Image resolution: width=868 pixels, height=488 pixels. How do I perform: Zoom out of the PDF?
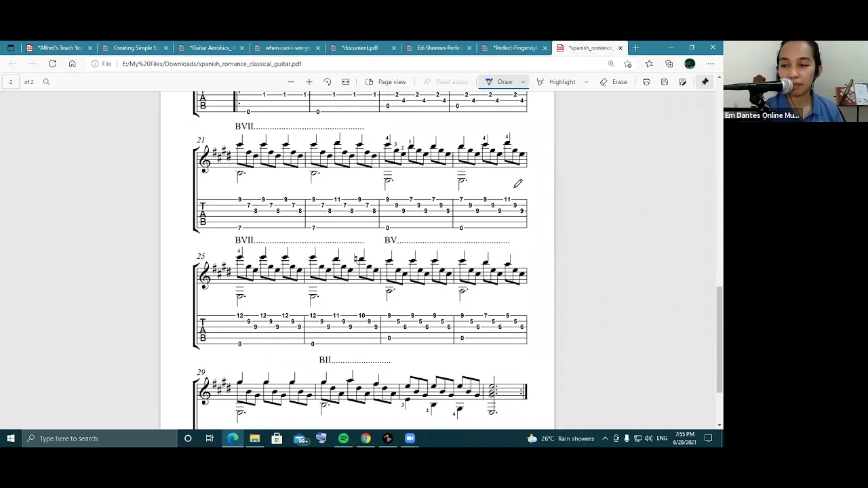pos(291,82)
